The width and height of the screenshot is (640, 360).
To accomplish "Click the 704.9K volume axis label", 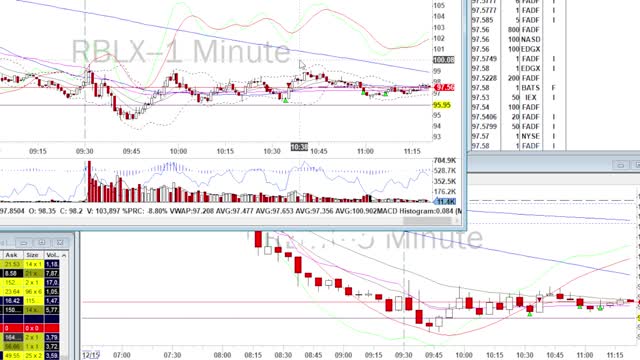I will point(444,160).
